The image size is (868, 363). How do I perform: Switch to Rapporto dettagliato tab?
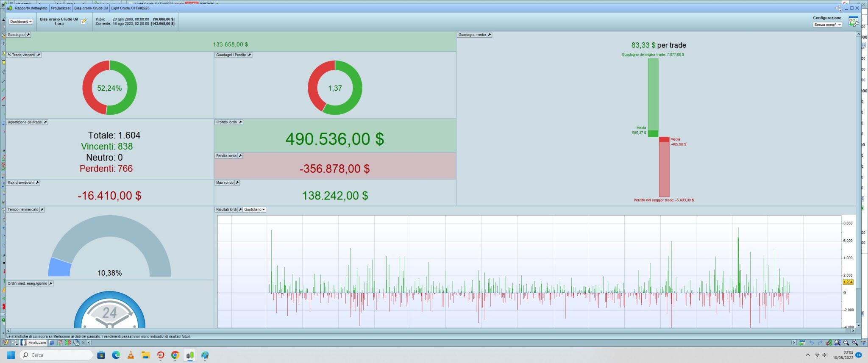(31, 8)
